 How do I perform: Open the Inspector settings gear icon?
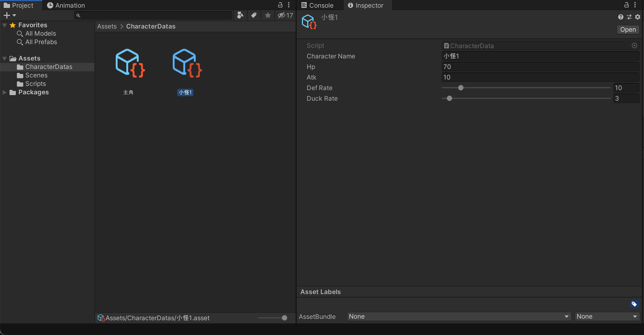pos(638,17)
